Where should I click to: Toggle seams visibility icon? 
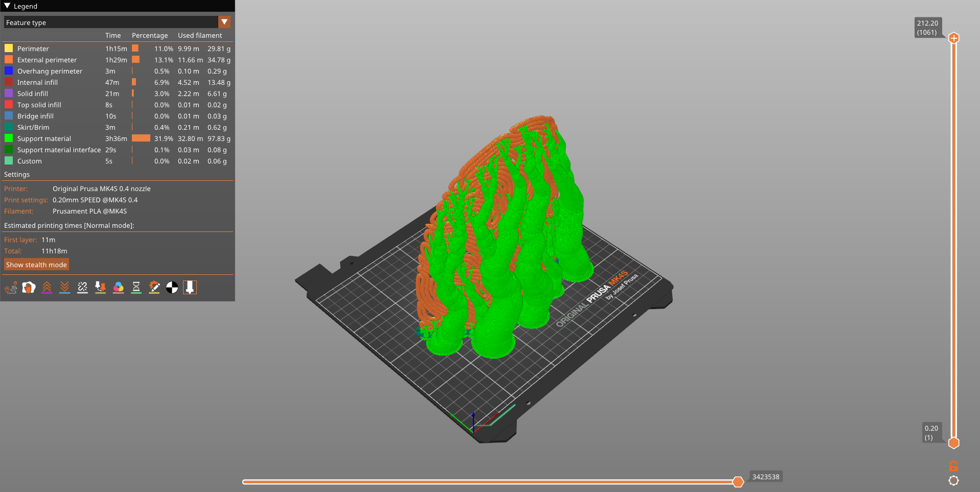(82, 288)
